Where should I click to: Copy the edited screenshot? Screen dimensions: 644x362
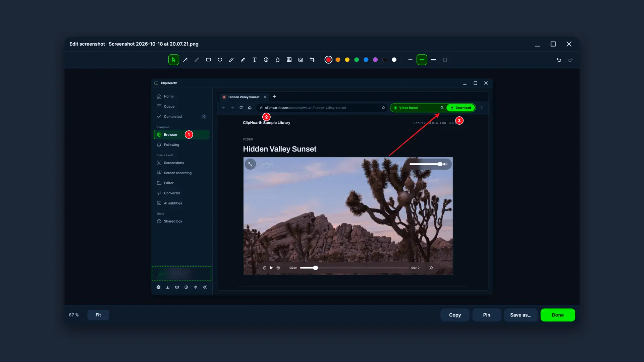click(455, 315)
